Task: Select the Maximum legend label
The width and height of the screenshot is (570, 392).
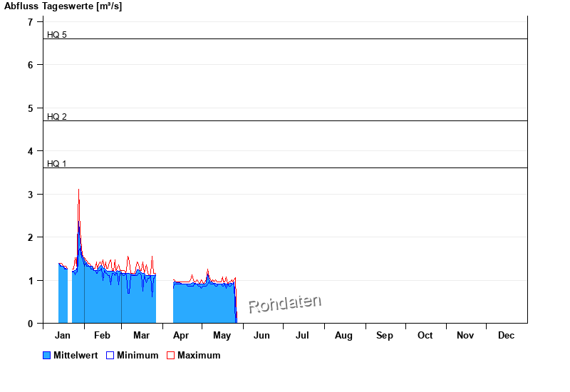Action: coord(199,355)
